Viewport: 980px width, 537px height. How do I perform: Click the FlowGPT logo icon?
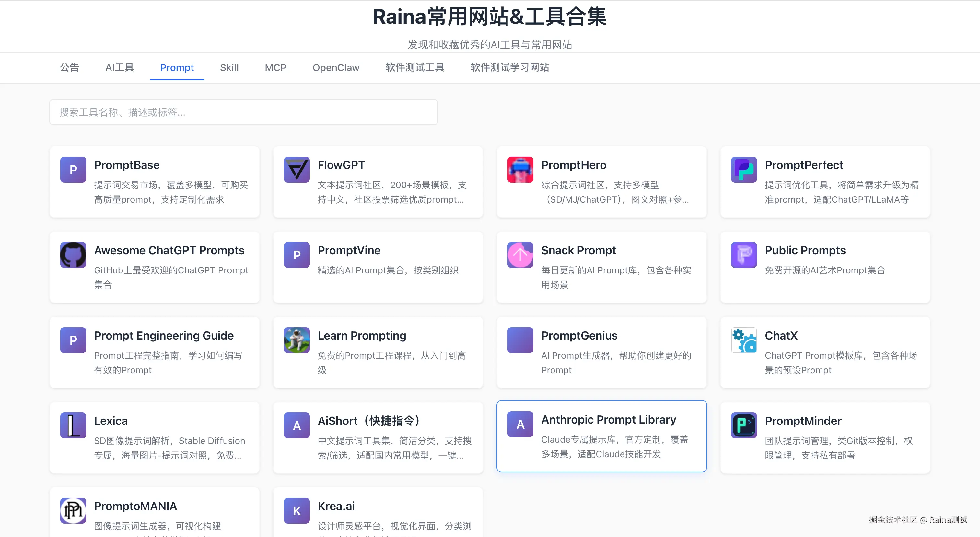[296, 169]
